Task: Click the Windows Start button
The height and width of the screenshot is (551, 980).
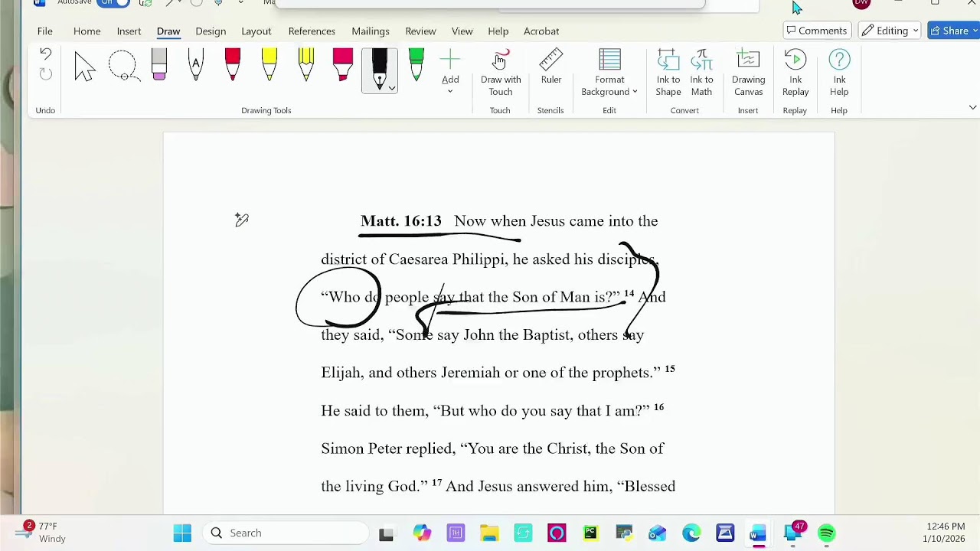Action: tap(182, 533)
